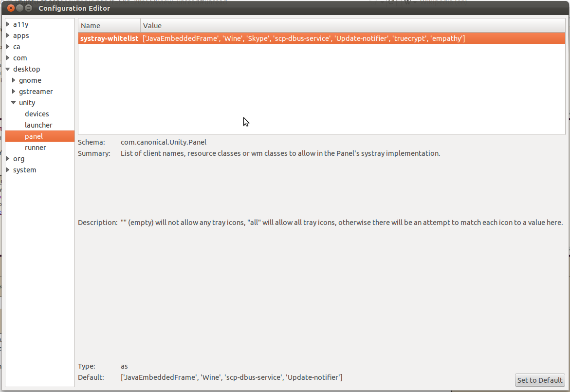The image size is (570, 392).
Task: Expand the ca schema node arrow
Action: tap(8, 47)
